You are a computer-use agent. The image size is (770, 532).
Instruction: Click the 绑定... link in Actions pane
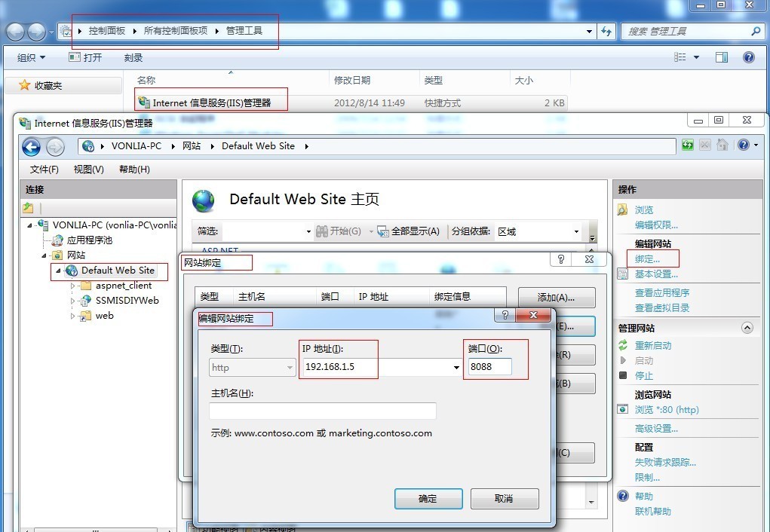[x=647, y=259]
